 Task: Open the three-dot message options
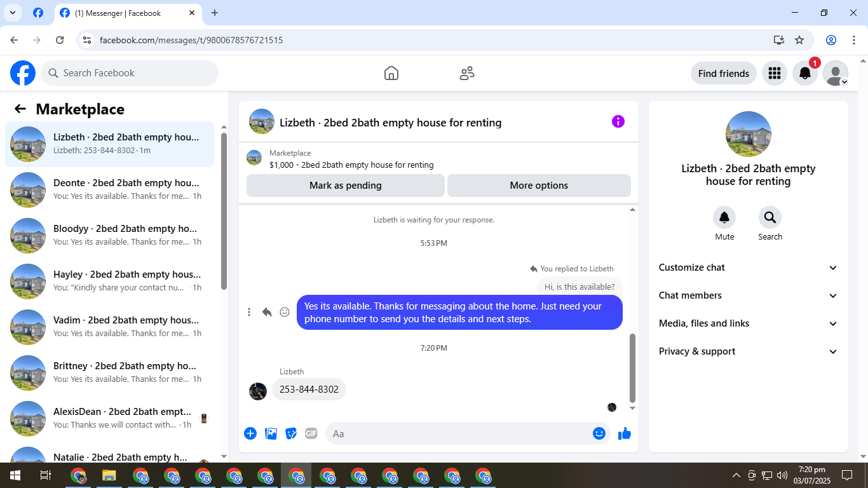click(249, 312)
